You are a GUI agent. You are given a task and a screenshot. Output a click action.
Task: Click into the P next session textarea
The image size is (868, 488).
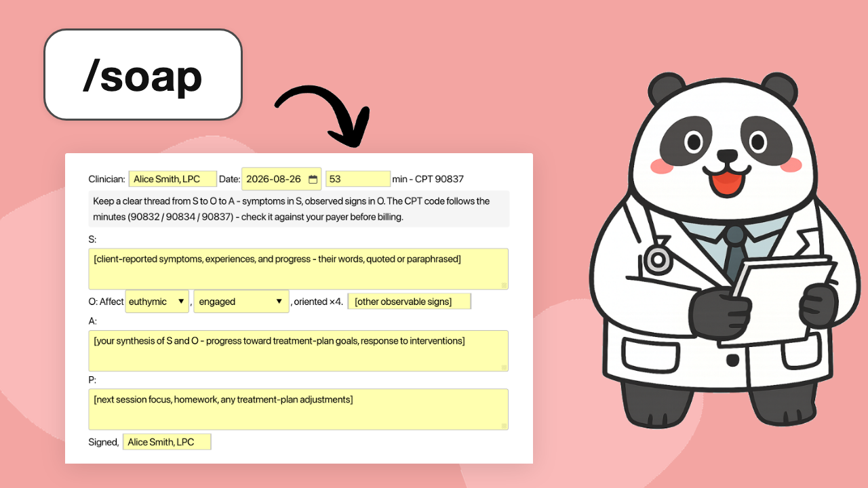coord(298,409)
